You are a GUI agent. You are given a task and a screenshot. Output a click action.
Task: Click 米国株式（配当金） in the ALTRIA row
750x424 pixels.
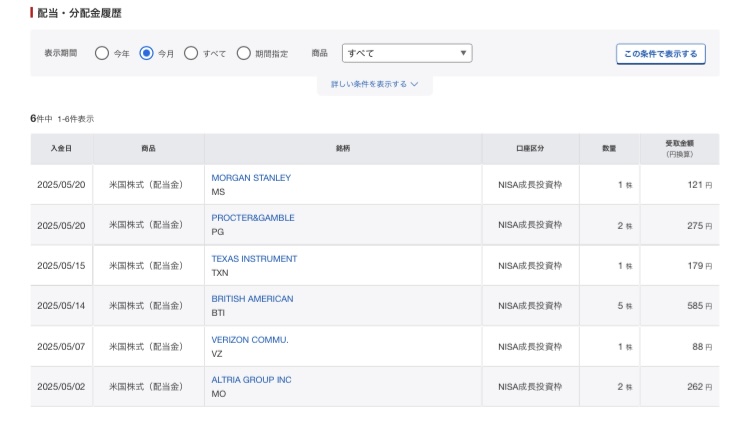pos(146,387)
